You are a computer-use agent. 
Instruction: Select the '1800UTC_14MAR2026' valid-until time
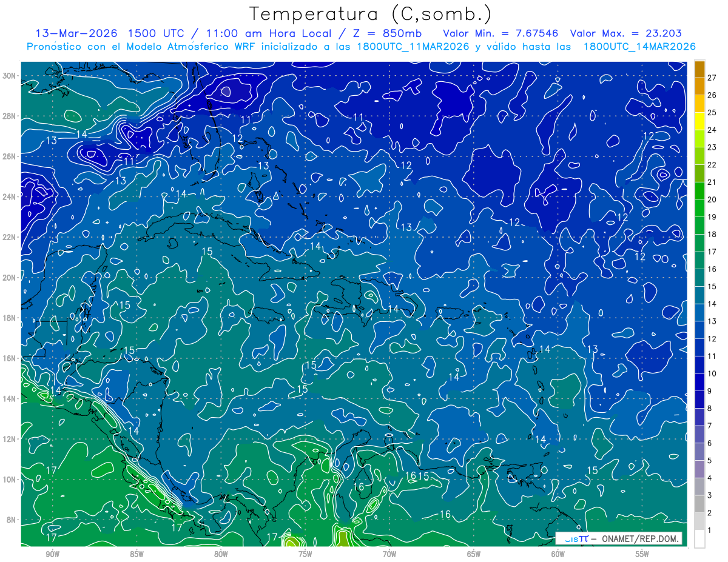639,47
